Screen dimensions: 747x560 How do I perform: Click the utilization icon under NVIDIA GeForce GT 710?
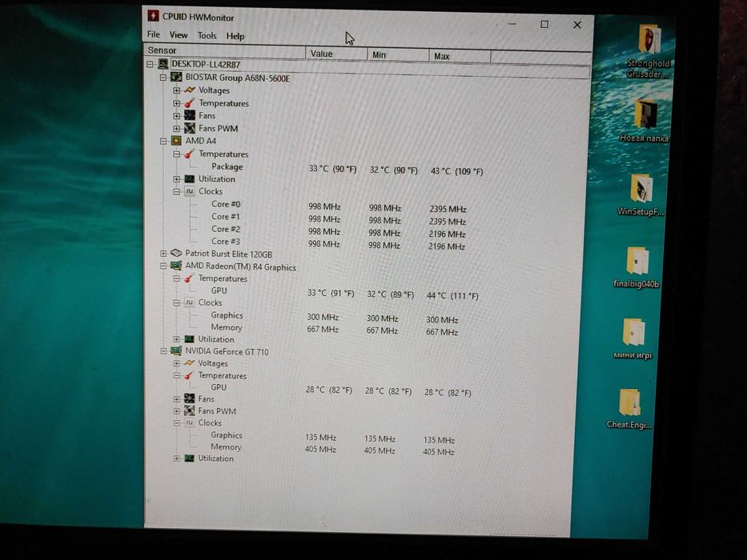click(189, 458)
